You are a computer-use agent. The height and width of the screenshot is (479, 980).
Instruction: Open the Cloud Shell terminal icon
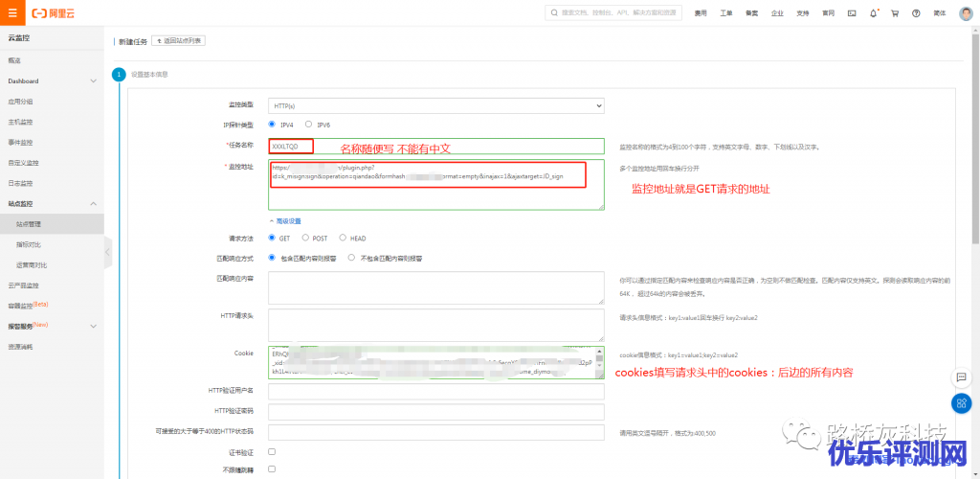852,13
